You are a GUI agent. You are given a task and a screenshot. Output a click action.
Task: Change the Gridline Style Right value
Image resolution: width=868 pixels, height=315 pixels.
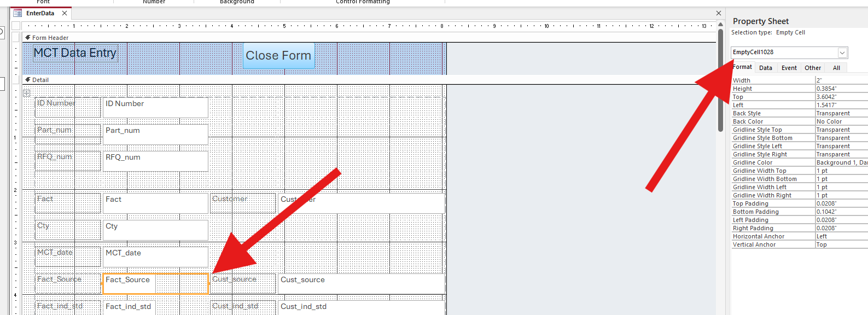pos(841,154)
